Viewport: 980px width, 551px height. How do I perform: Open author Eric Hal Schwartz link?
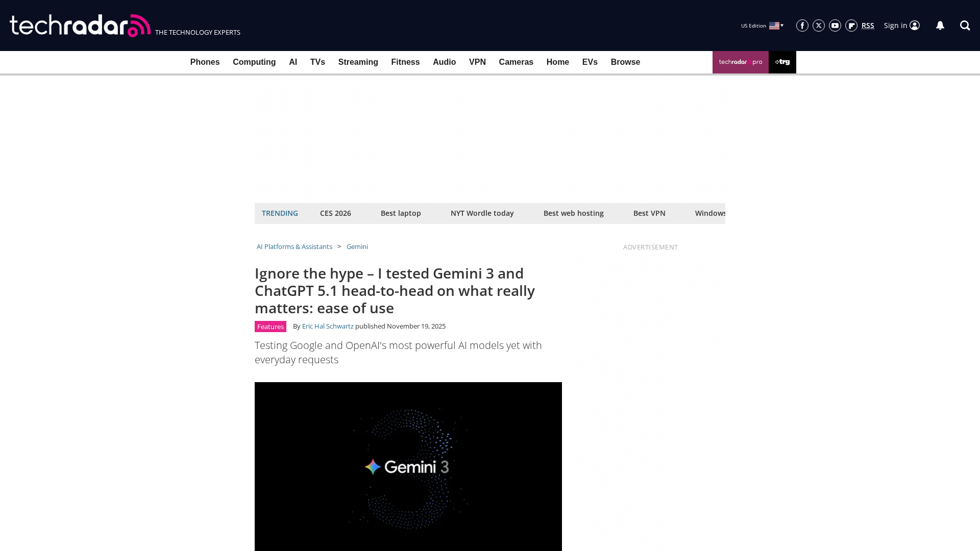pos(328,326)
